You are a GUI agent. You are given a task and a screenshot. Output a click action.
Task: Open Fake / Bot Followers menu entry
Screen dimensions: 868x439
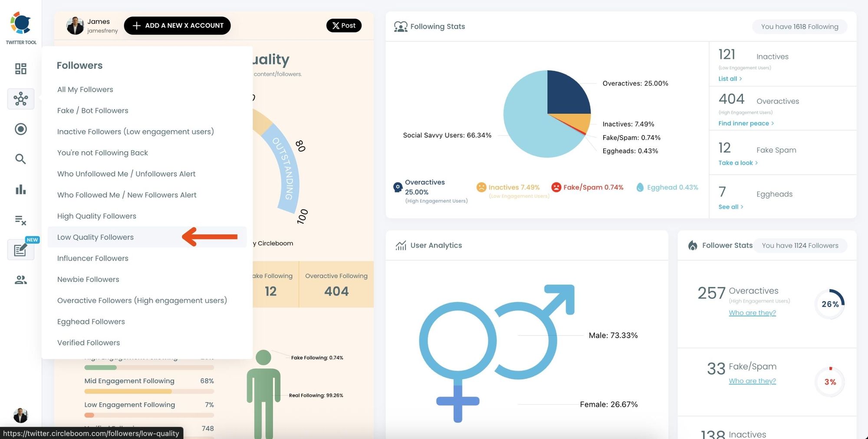tap(92, 111)
